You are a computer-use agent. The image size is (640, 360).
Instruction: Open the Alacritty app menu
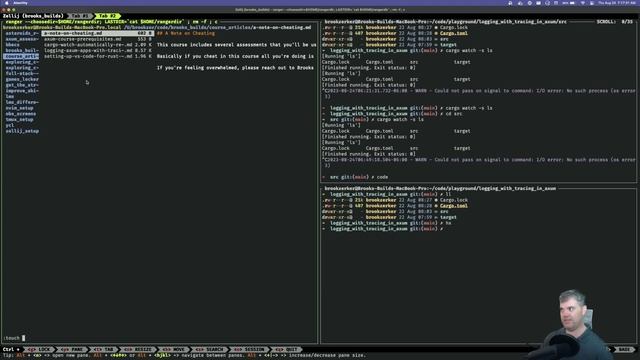pos(20,3)
